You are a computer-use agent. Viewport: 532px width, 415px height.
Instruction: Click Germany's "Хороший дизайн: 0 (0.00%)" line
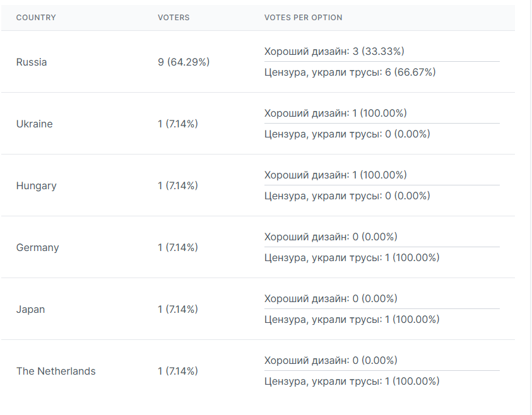click(331, 237)
